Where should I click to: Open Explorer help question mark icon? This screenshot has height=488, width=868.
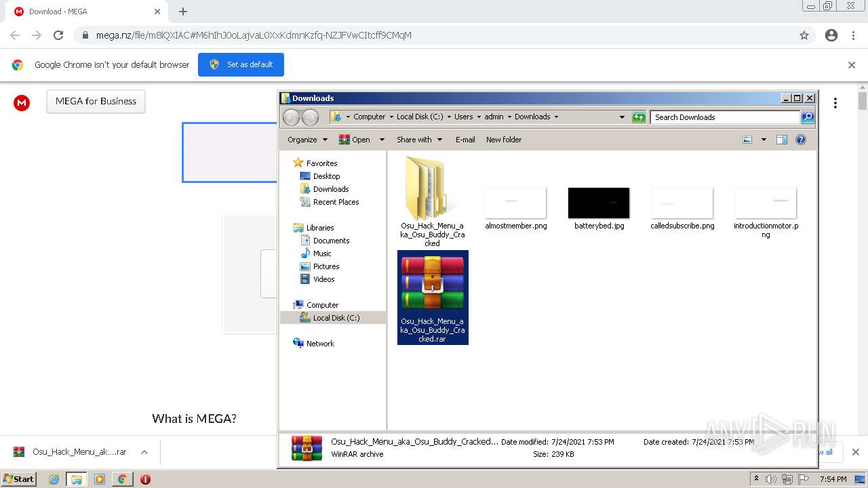pyautogui.click(x=801, y=140)
